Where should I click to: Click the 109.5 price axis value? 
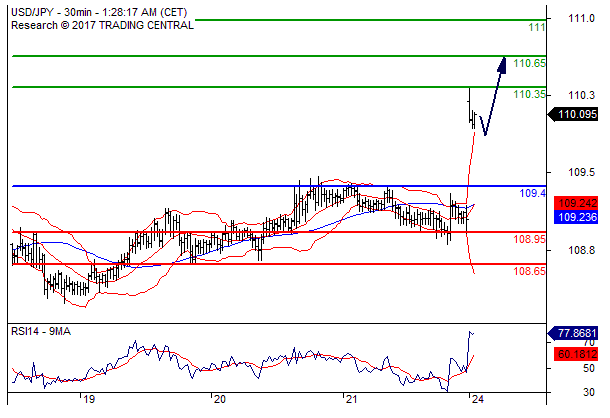click(x=581, y=172)
